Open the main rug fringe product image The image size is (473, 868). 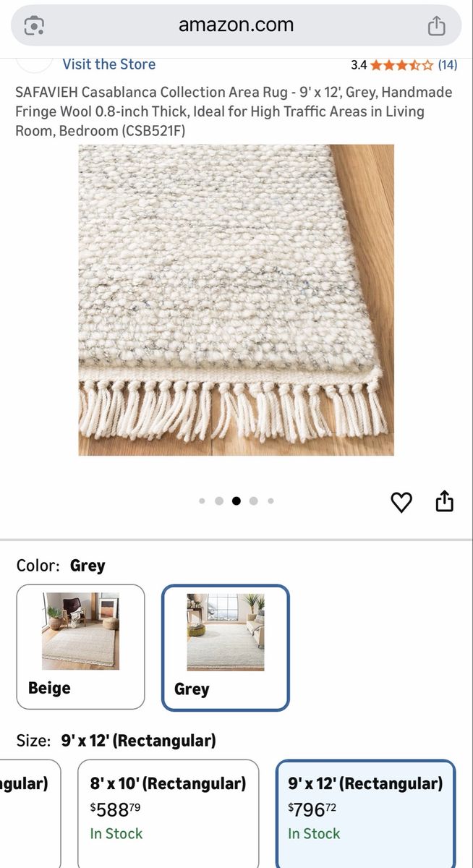(x=236, y=300)
